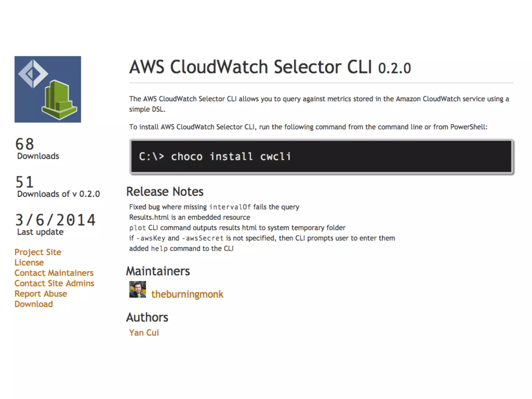The width and height of the screenshot is (532, 399).
Task: Click the Report Abuse link
Action: (x=41, y=294)
